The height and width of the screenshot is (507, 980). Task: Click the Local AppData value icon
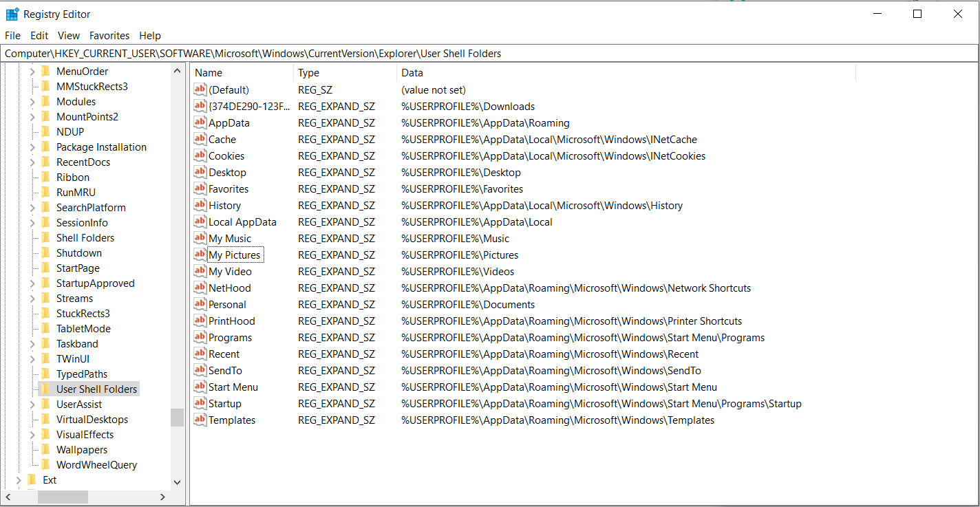[200, 222]
